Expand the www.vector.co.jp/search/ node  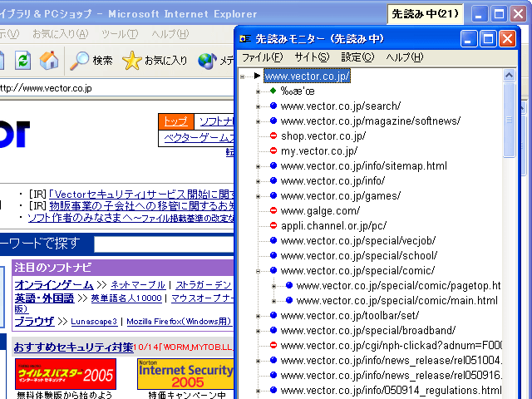(x=258, y=106)
